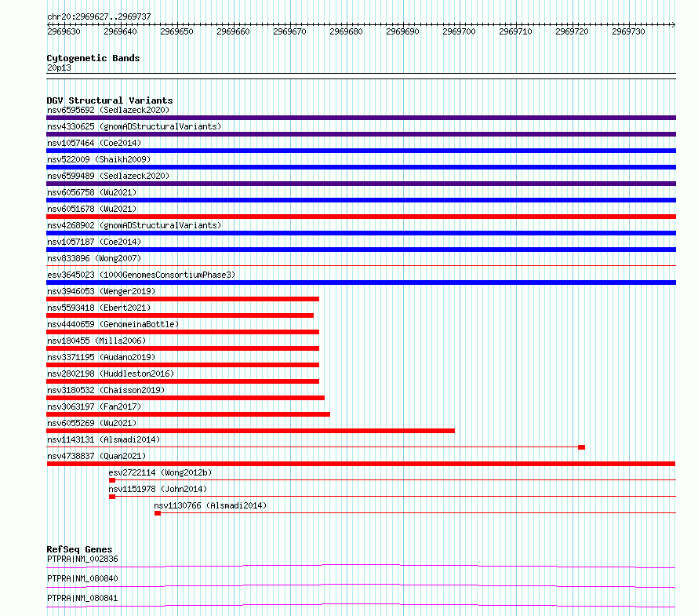Screen dimensions: 698x616
Task: Click variant nsv1151978 (John2014) label
Action: pos(158,489)
